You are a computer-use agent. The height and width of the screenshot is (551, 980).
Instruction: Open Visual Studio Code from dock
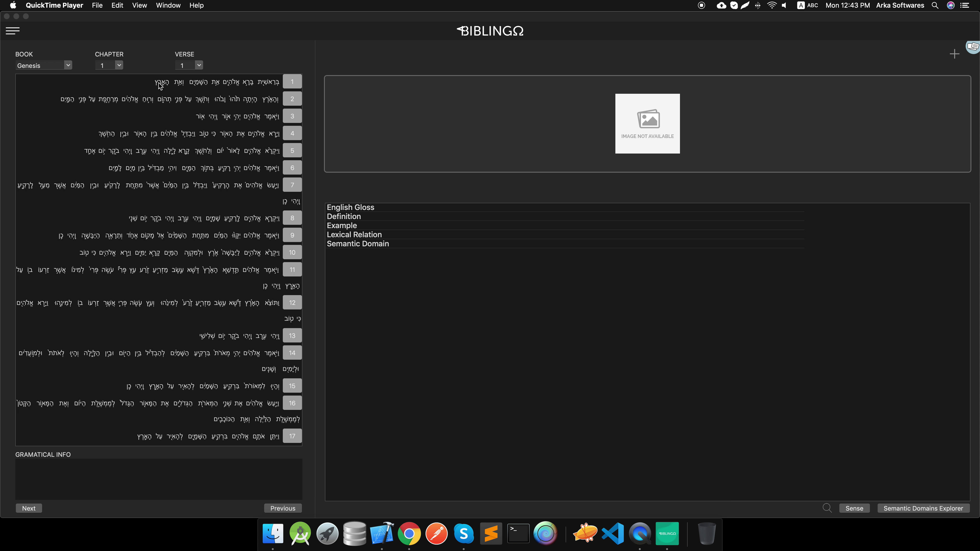point(612,534)
